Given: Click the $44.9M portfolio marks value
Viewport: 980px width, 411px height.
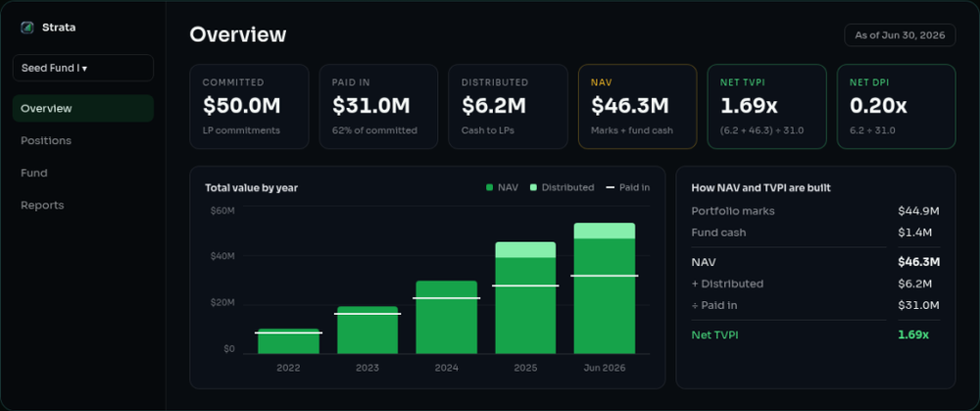Looking at the screenshot, I should [918, 211].
